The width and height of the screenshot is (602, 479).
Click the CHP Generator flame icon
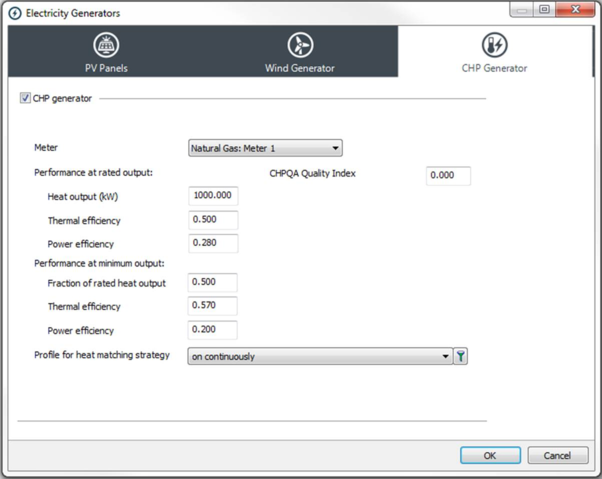(x=494, y=45)
